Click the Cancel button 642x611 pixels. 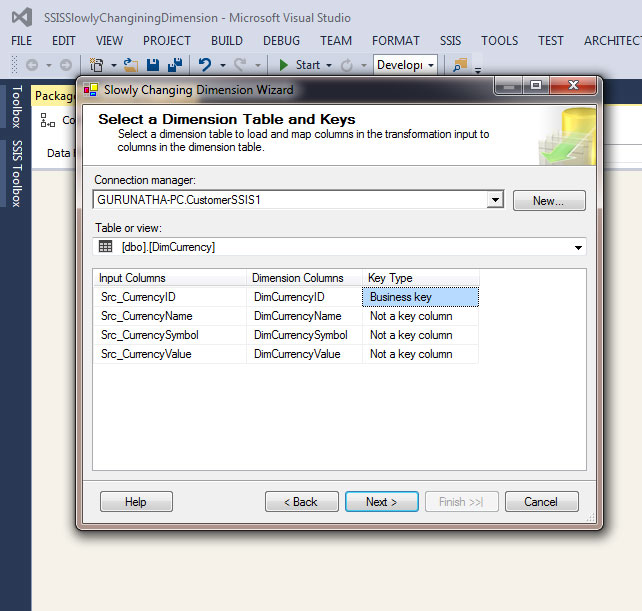click(541, 502)
